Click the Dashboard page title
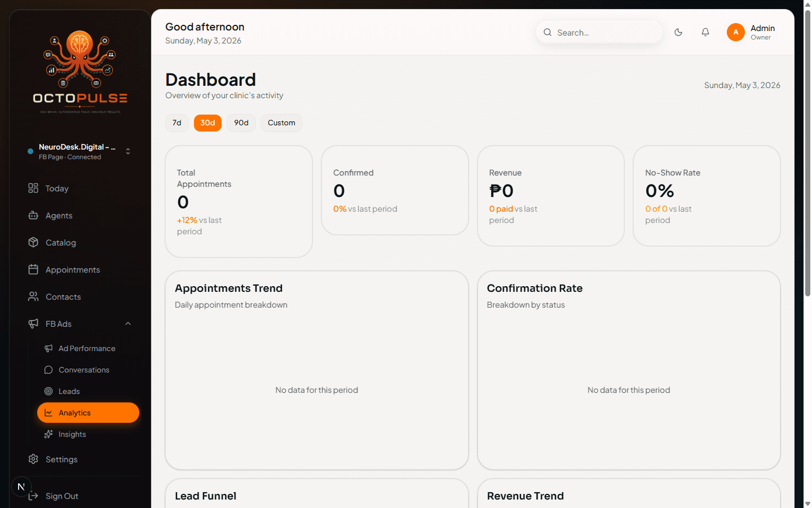 [210, 80]
